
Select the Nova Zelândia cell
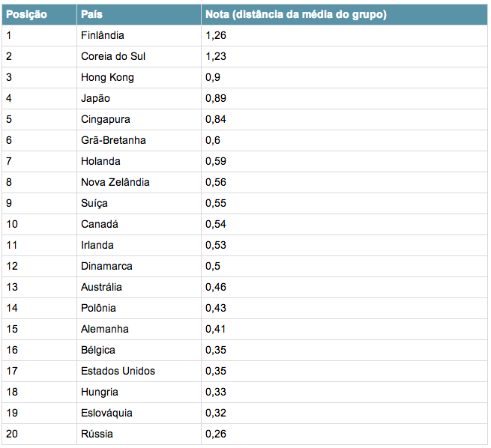coord(115,182)
